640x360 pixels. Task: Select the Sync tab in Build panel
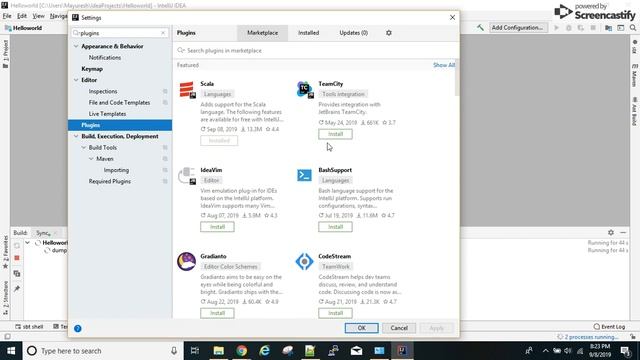coord(44,233)
